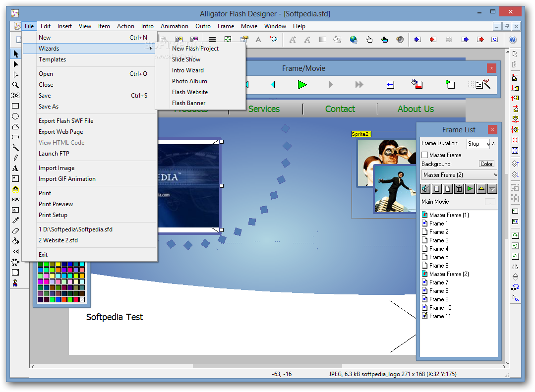Select the arrow selection tool
The height and width of the screenshot is (392, 535).
point(16,54)
